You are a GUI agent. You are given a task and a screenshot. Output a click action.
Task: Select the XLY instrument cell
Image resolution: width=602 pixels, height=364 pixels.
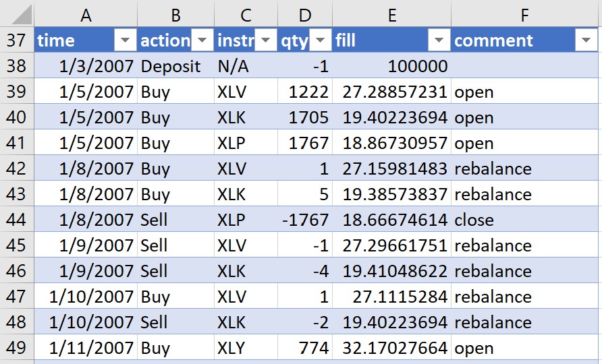click(x=246, y=348)
